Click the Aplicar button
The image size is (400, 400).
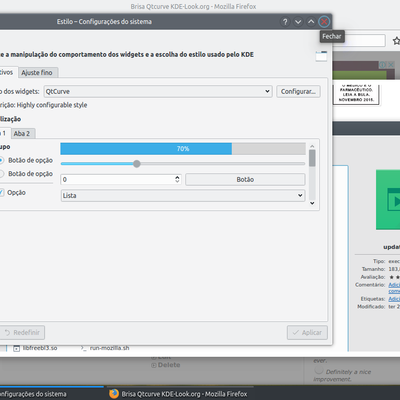pos(307,332)
